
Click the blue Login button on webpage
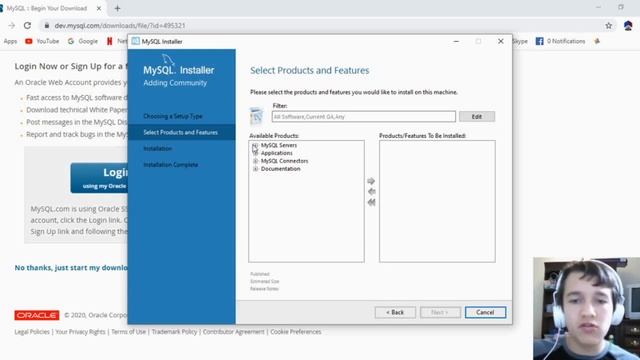click(x=99, y=178)
